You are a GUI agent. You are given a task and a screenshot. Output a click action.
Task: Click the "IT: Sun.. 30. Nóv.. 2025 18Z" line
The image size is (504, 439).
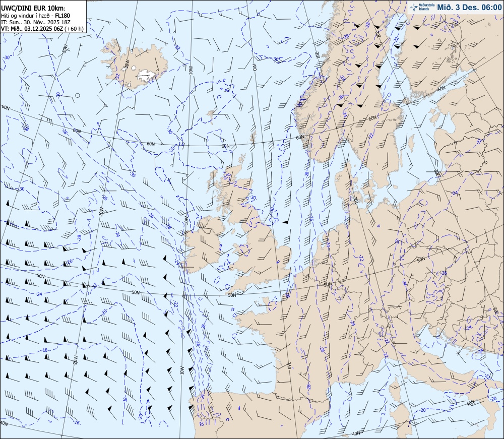tap(36, 22)
